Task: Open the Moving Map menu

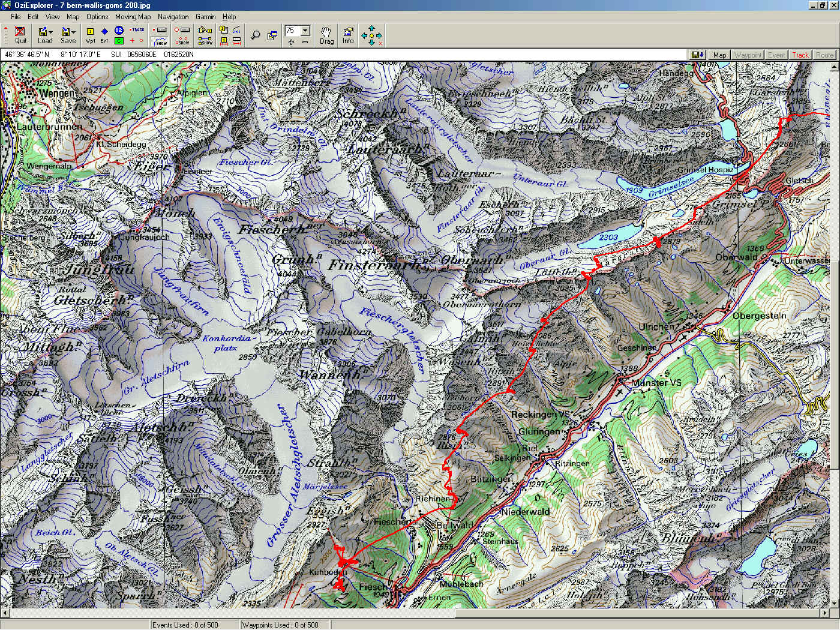Action: pyautogui.click(x=133, y=17)
